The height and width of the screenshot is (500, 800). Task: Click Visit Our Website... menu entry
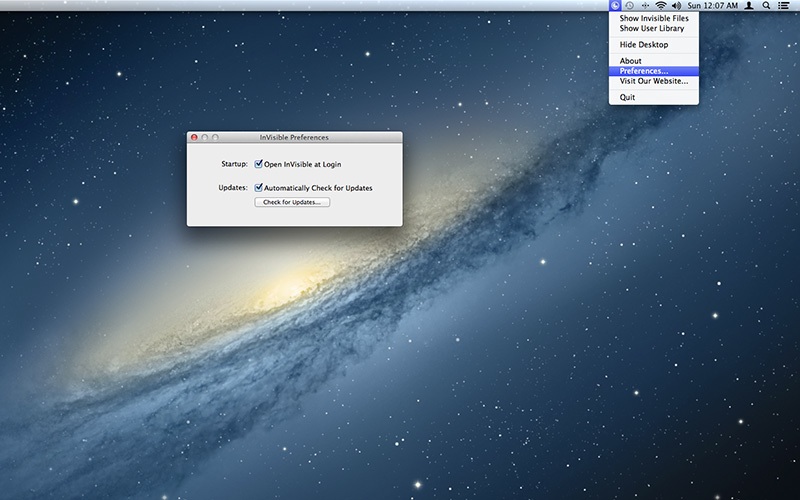click(x=654, y=81)
